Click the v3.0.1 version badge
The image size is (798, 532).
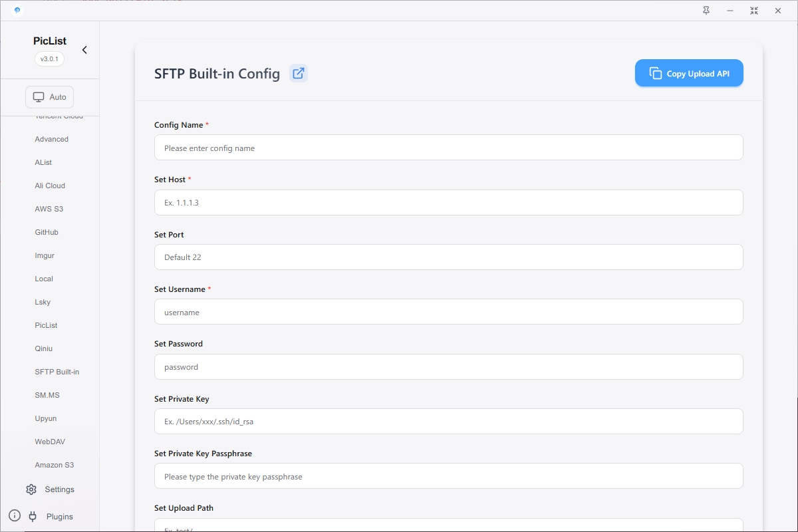pos(50,59)
